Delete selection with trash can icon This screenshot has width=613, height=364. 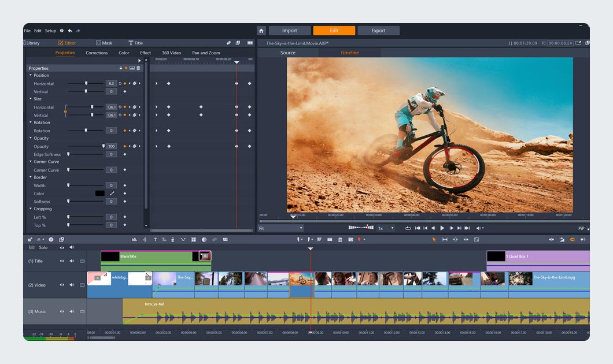click(x=340, y=239)
